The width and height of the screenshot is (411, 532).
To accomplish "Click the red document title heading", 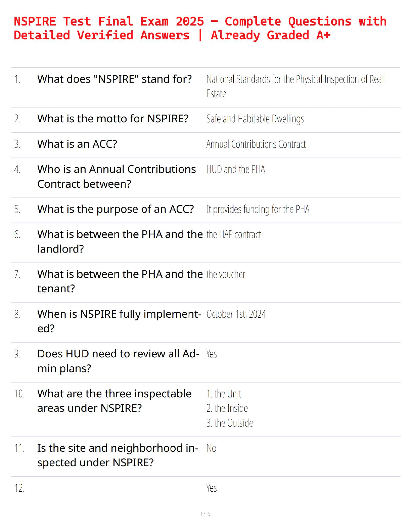I will click(200, 28).
